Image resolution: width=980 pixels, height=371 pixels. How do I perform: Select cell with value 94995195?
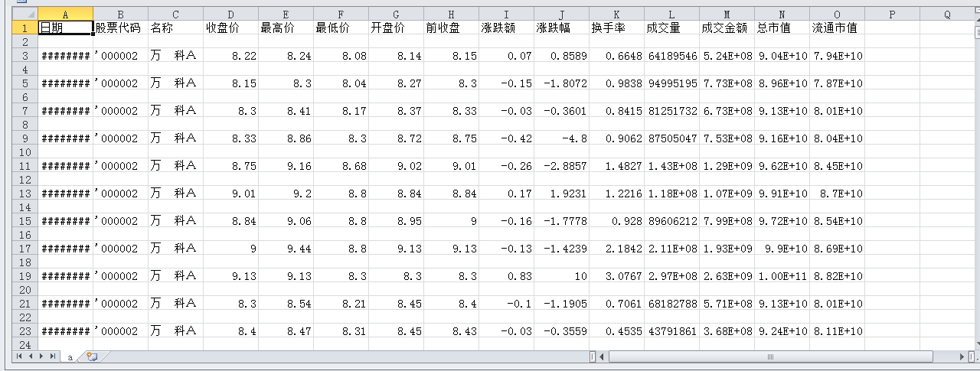[x=671, y=83]
